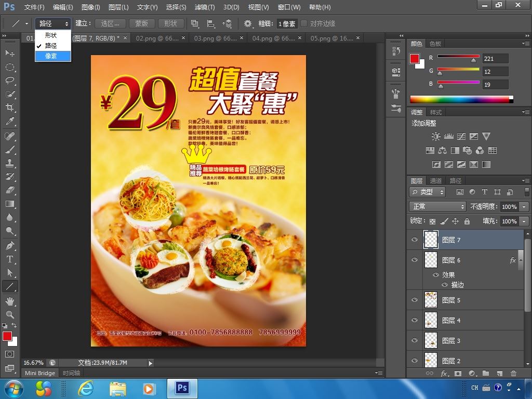Select the Lasso tool

tap(10, 81)
